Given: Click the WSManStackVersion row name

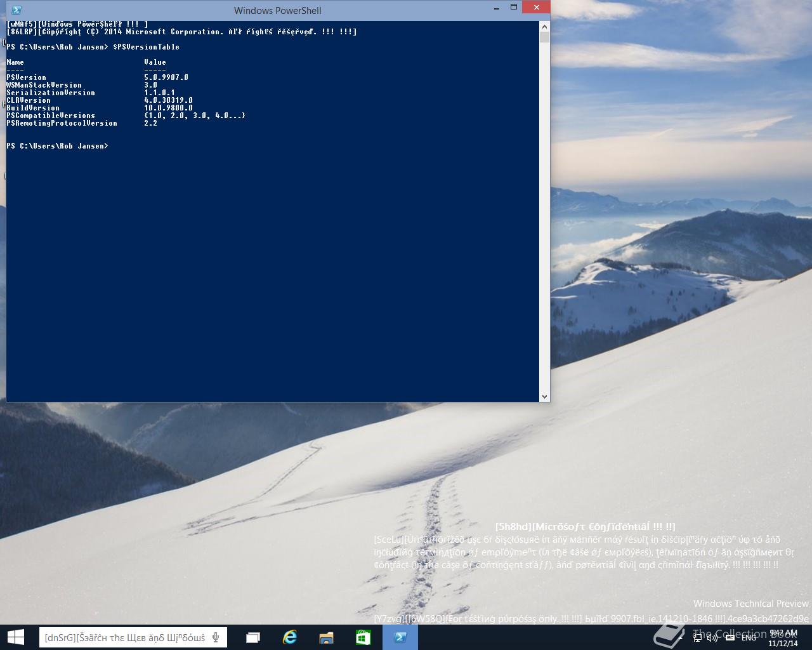Looking at the screenshot, I should [x=44, y=85].
